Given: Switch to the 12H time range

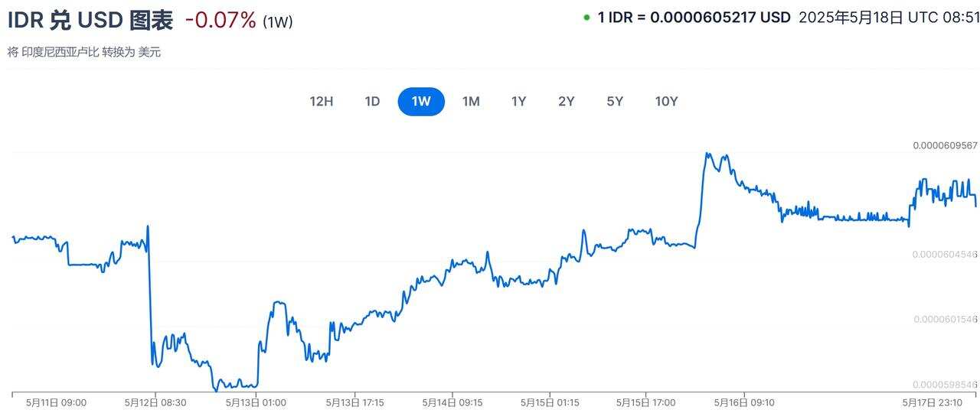Looking at the screenshot, I should (322, 102).
